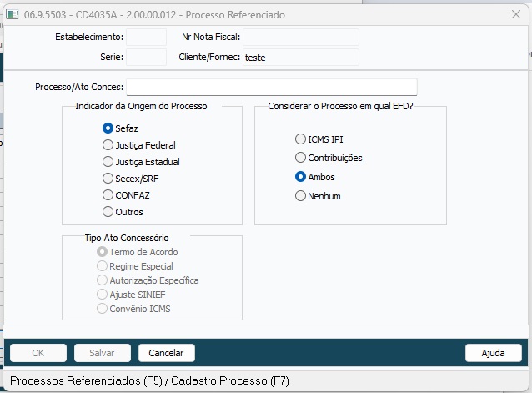
Task: Click the Cliente/Fornec field containing teste
Action: point(301,57)
